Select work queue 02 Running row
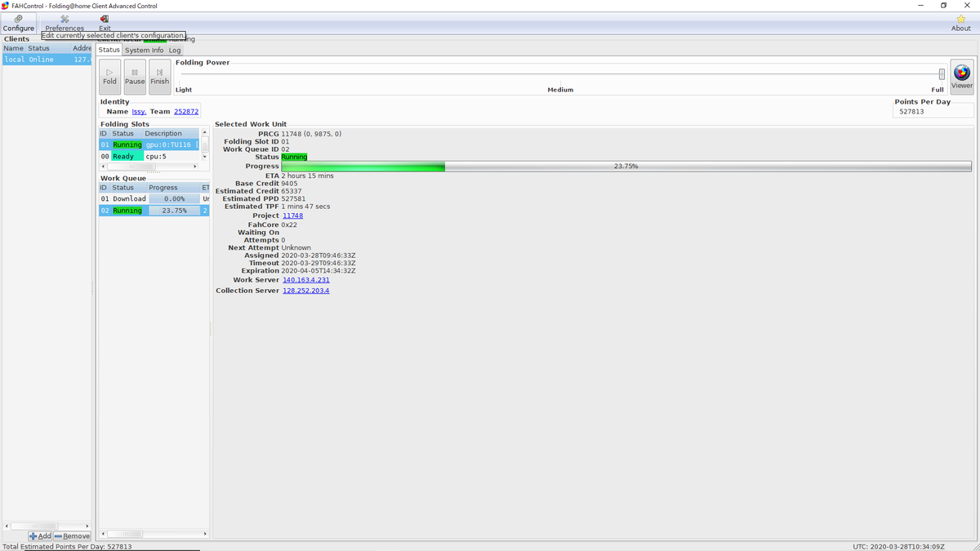 pyautogui.click(x=154, y=211)
